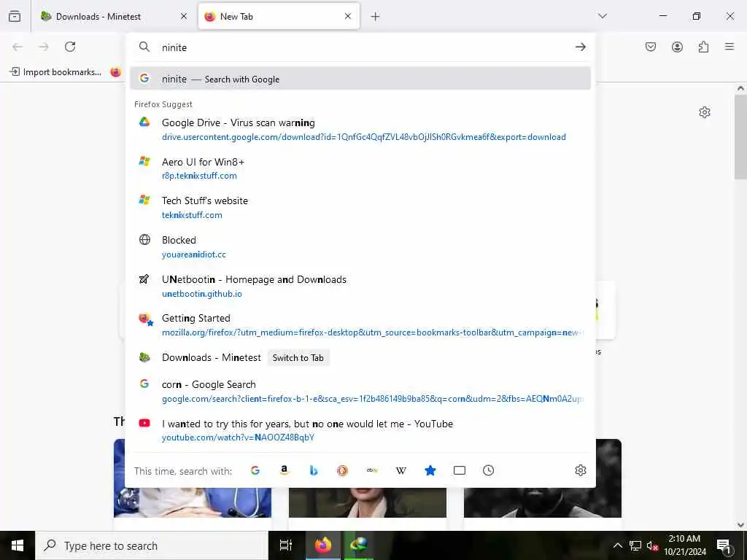Viewport: 747px width, 560px height.
Task: Click the drive.usercontent.google.com URL
Action: [x=364, y=137]
